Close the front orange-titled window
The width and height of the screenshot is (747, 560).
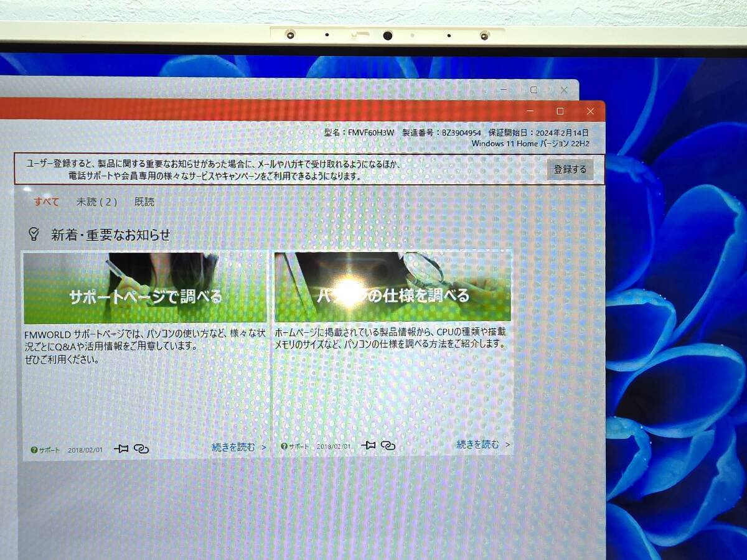pos(590,111)
